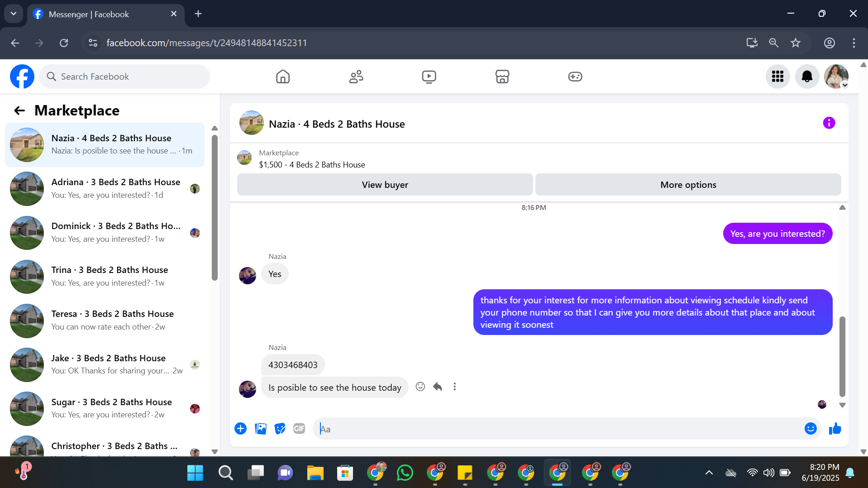Click the More options button

[x=688, y=185]
